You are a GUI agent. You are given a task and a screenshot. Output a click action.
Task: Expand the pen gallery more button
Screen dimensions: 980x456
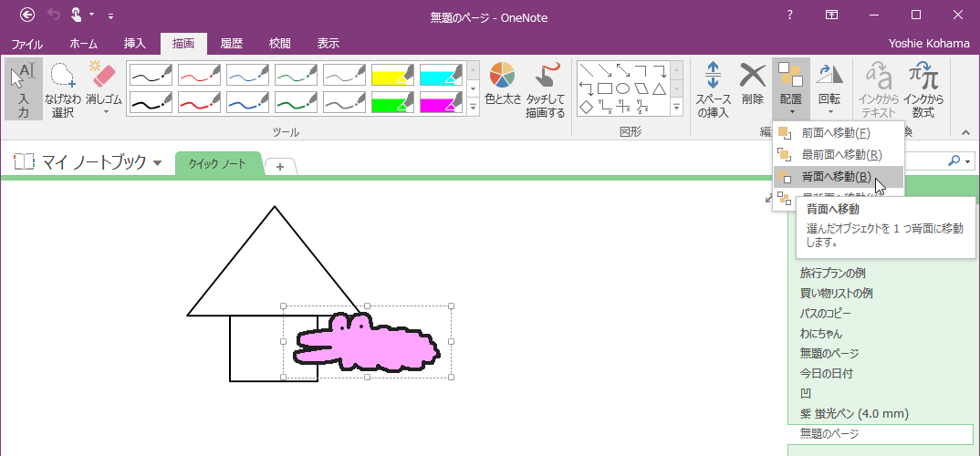(x=474, y=108)
